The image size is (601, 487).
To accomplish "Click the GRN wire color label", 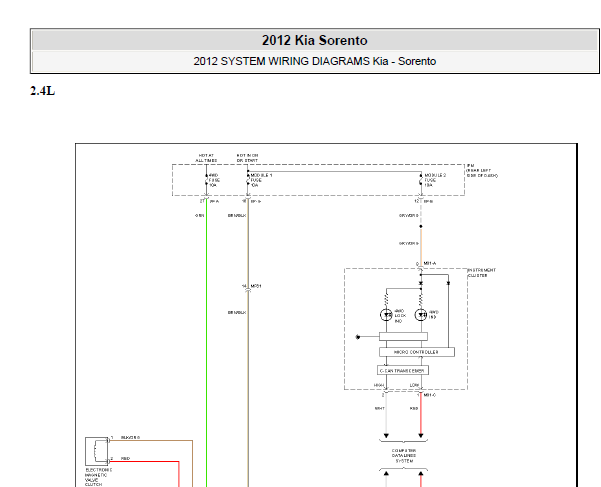I will click(199, 215).
